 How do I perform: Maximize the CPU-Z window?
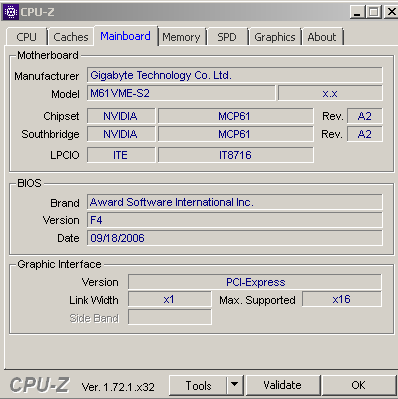(x=374, y=12)
